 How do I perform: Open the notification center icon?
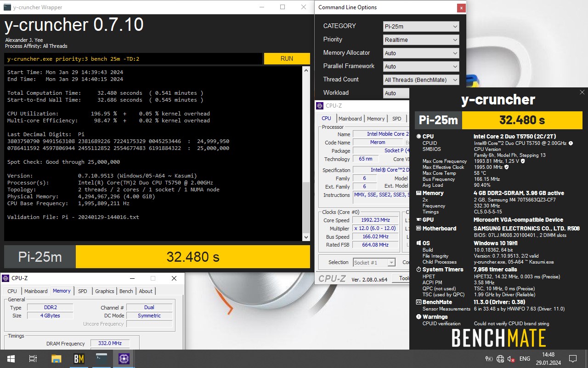(573, 359)
